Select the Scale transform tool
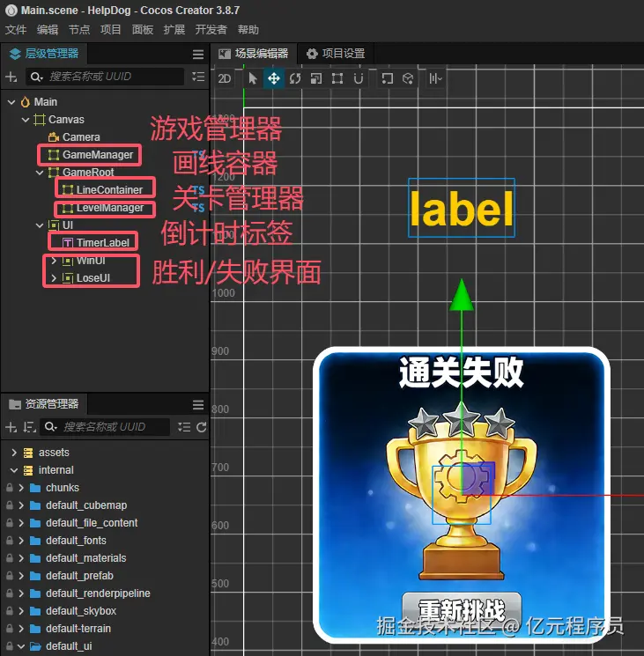The width and height of the screenshot is (644, 656). click(x=316, y=78)
